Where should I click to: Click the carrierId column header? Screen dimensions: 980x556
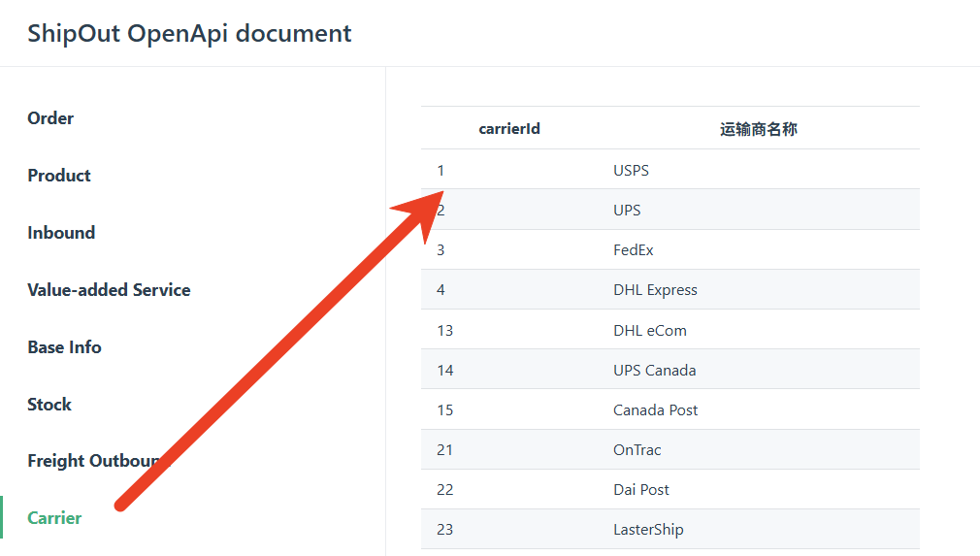pyautogui.click(x=509, y=129)
